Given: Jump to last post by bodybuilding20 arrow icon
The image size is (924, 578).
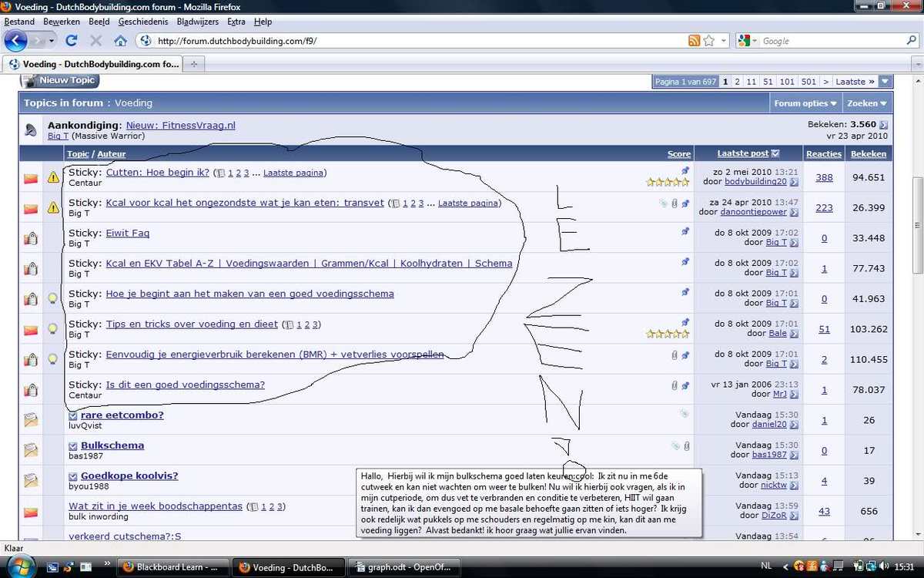Looking at the screenshot, I should click(794, 182).
